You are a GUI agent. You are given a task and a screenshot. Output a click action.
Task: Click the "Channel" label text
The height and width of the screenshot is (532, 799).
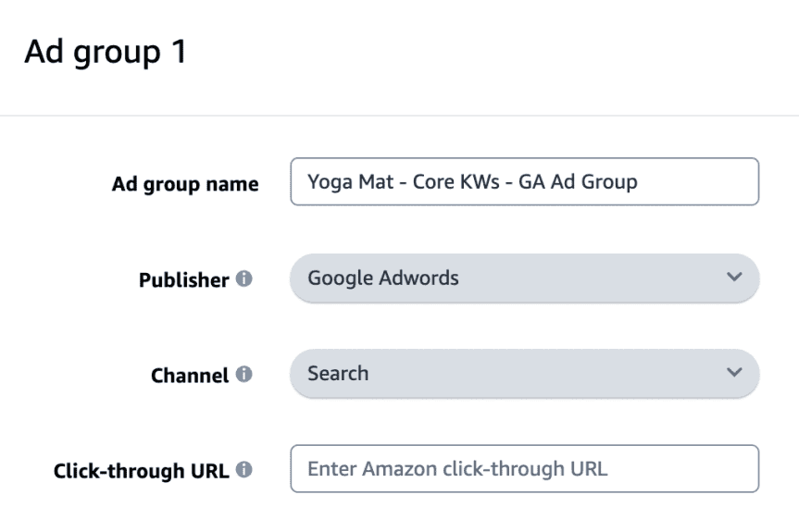(x=189, y=376)
